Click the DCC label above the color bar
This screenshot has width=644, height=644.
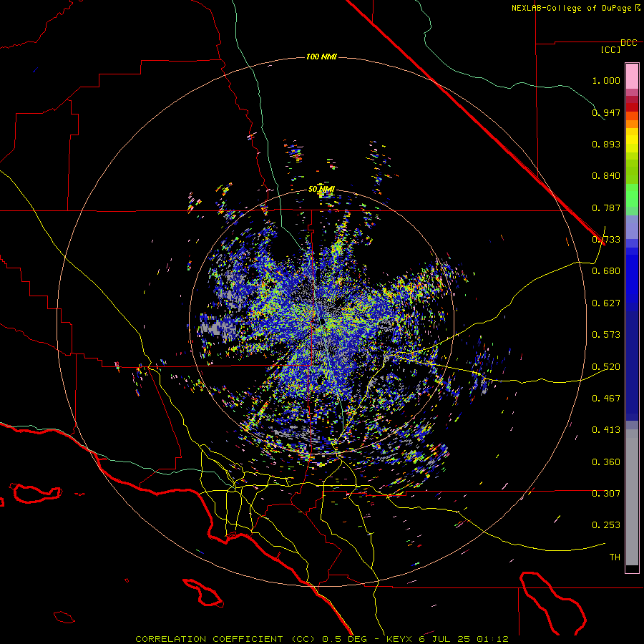(x=629, y=43)
